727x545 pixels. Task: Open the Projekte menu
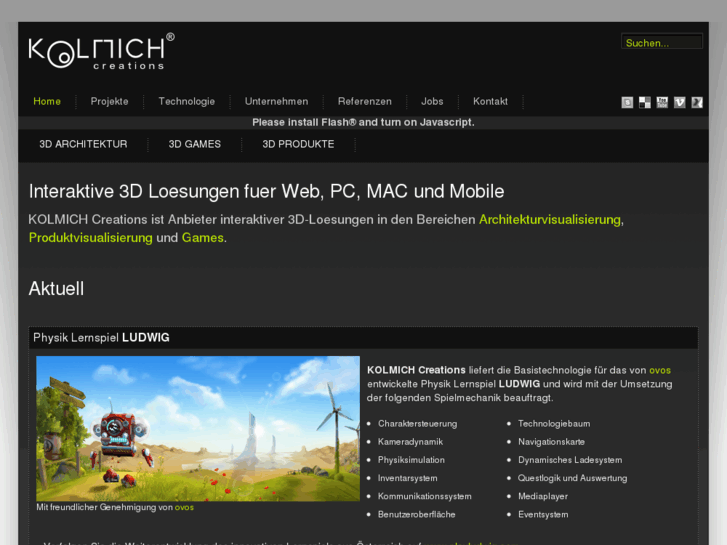click(x=109, y=101)
